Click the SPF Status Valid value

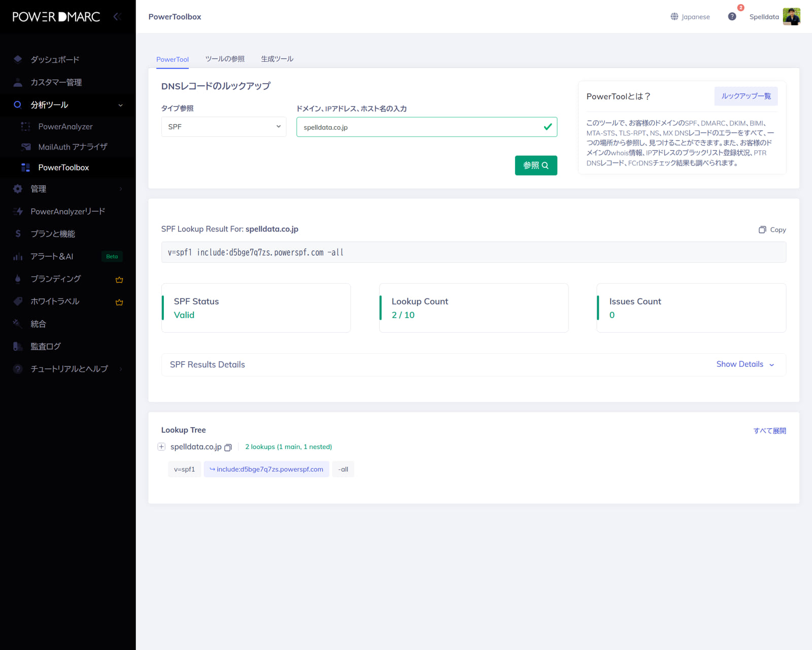pos(184,315)
